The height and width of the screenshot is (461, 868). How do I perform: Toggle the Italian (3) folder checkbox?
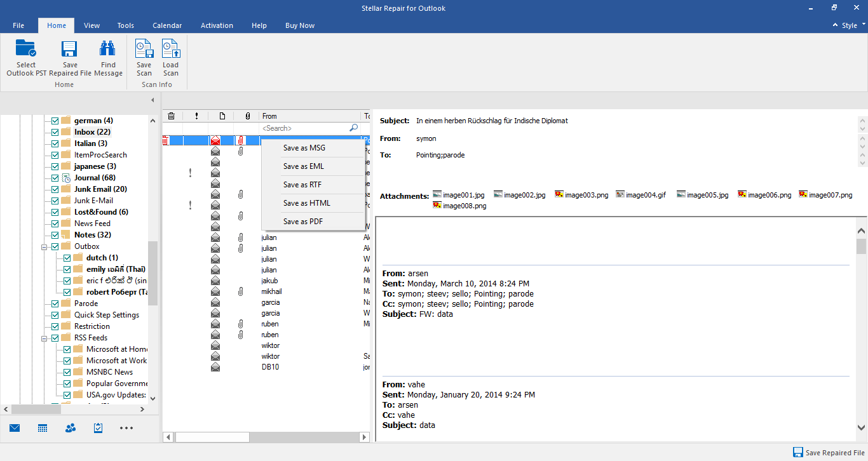[55, 144]
